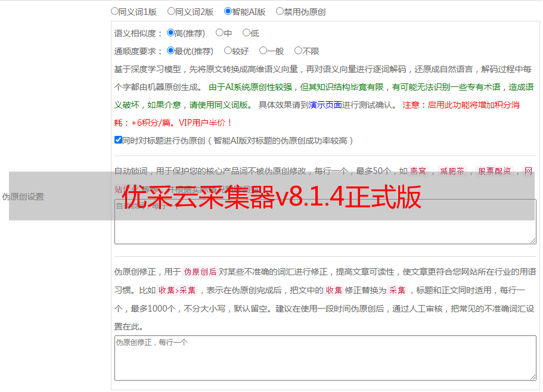Viewport: 543px width, 392px height.
Task: Click the 语义相似度 label
Action: [x=138, y=33]
